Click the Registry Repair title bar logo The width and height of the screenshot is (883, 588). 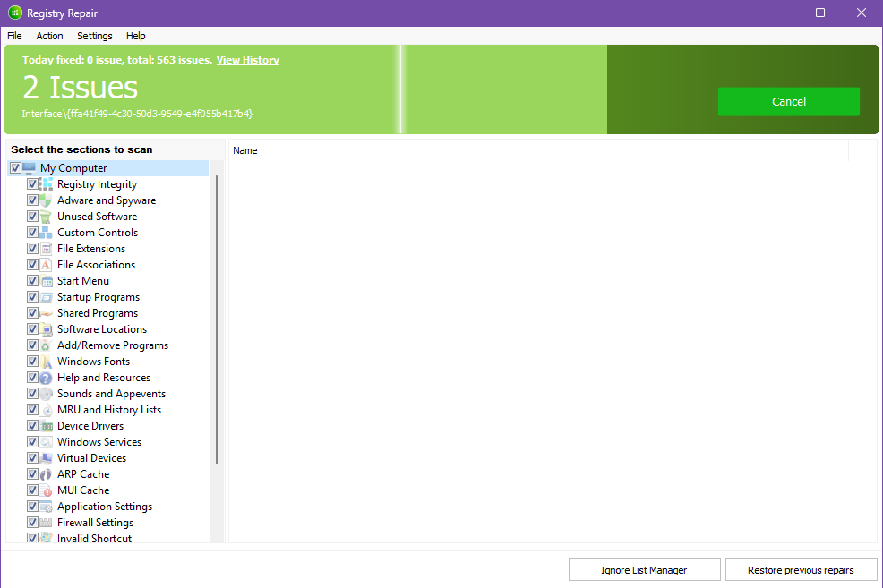coord(14,13)
